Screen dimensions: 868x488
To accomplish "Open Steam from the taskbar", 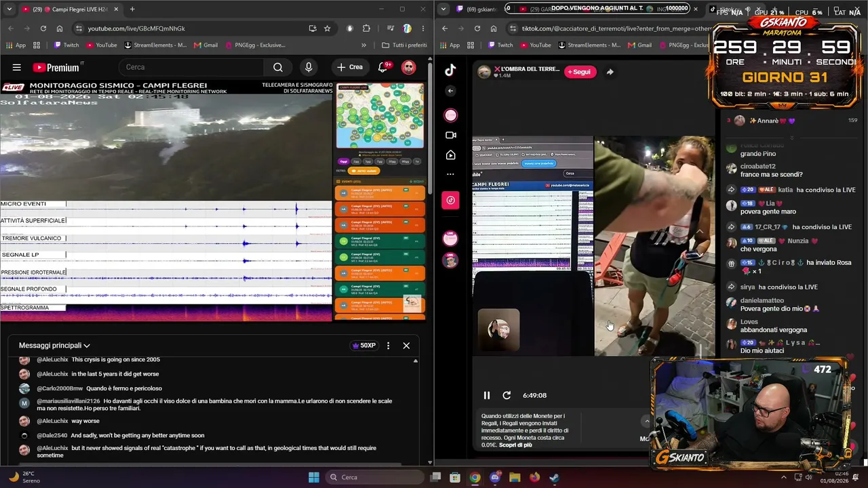I will [x=553, y=477].
